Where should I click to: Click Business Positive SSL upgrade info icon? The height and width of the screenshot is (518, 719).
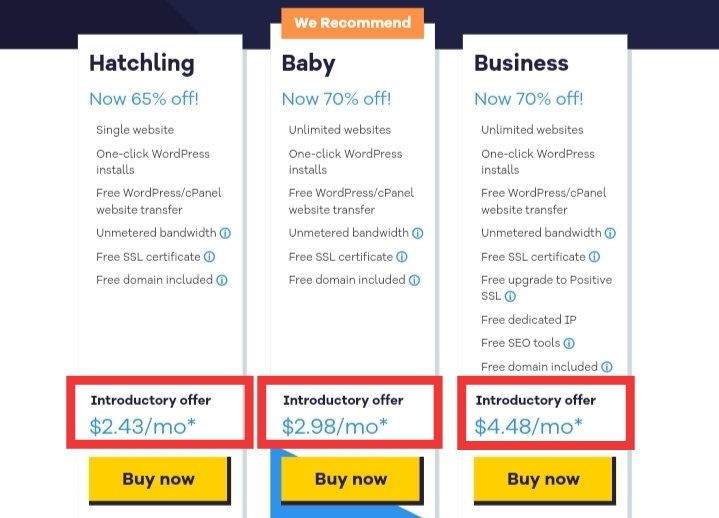tap(510, 297)
